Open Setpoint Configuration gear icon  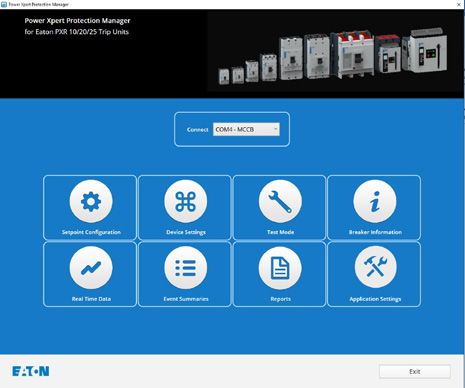click(91, 201)
